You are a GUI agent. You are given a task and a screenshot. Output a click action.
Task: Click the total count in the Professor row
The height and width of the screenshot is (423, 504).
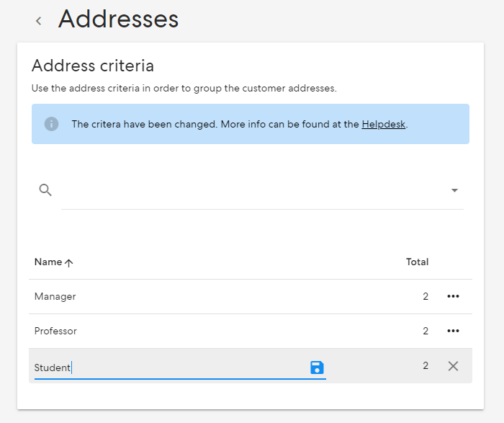pyautogui.click(x=426, y=331)
